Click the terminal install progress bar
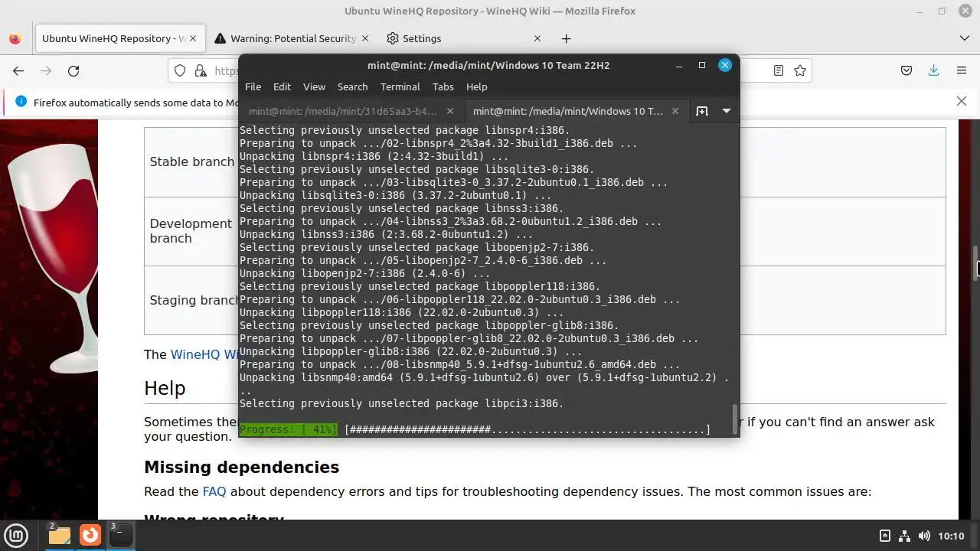 pyautogui.click(x=528, y=430)
